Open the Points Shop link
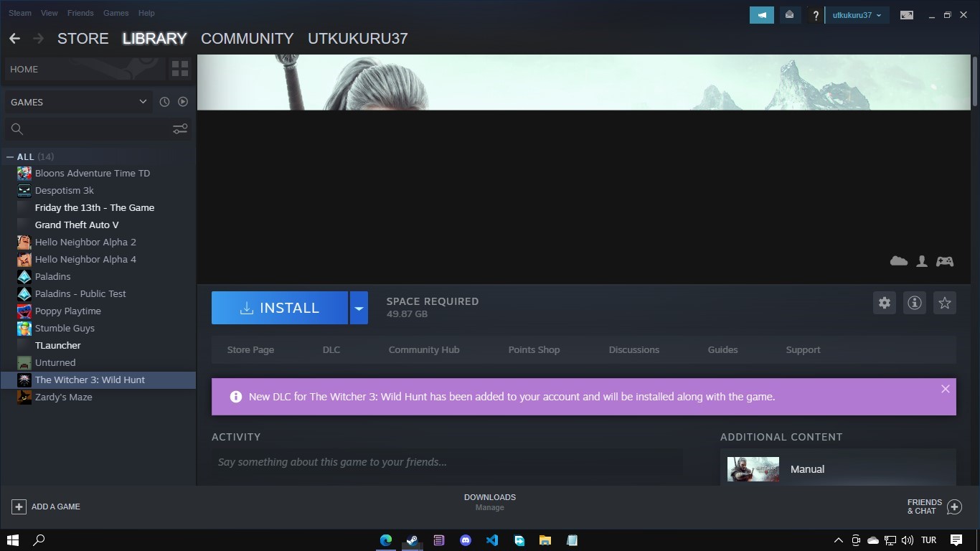This screenshot has height=551, width=980. [534, 350]
